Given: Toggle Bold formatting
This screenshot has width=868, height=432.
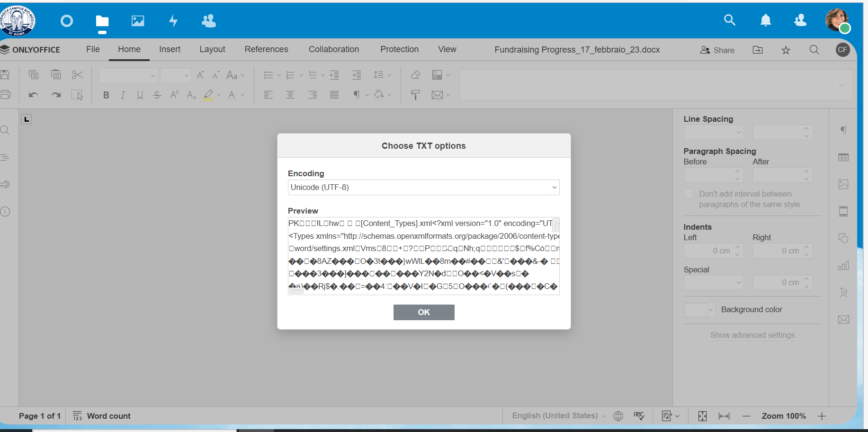Looking at the screenshot, I should (106, 95).
